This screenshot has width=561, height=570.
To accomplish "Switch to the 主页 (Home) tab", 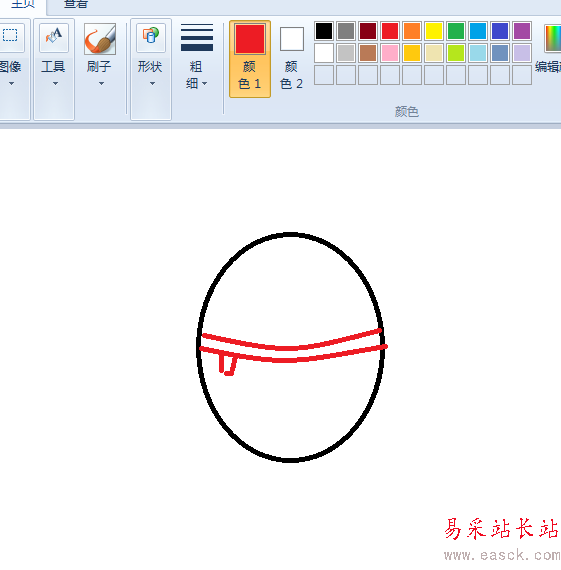I will [x=23, y=4].
